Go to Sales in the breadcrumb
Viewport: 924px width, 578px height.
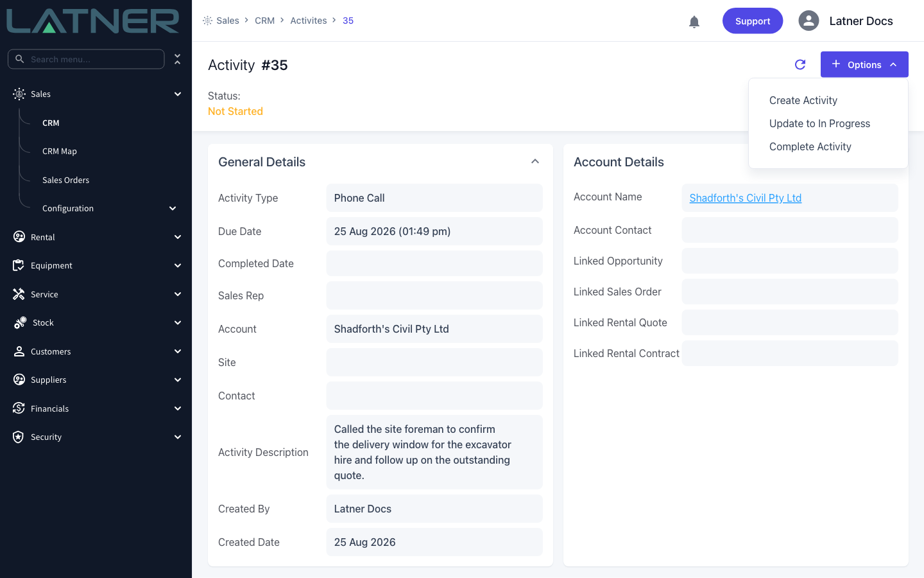click(228, 21)
